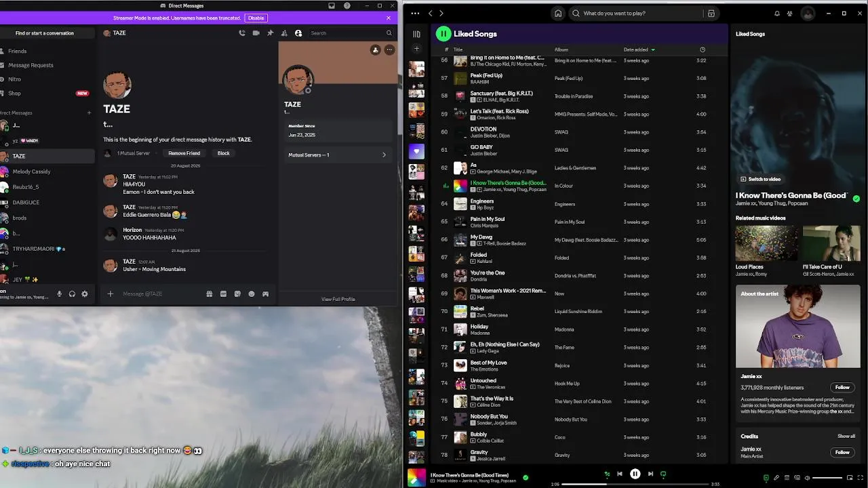The image size is (868, 488).
Task: Click Block button for TAZE
Action: coord(223,153)
